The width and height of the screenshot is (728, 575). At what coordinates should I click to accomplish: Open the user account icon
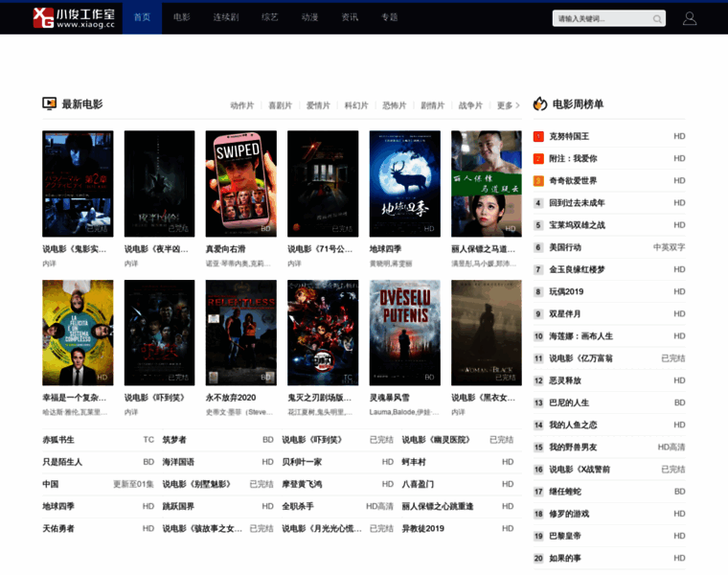[x=690, y=18]
